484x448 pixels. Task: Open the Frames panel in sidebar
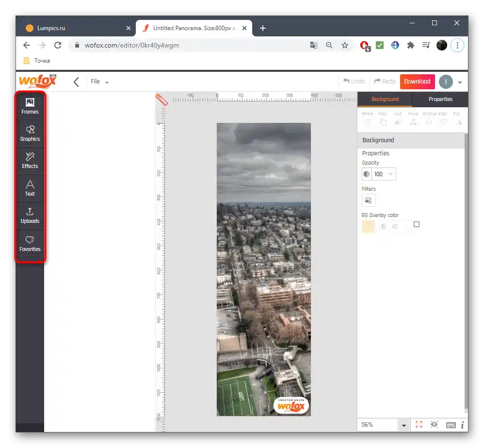point(30,106)
